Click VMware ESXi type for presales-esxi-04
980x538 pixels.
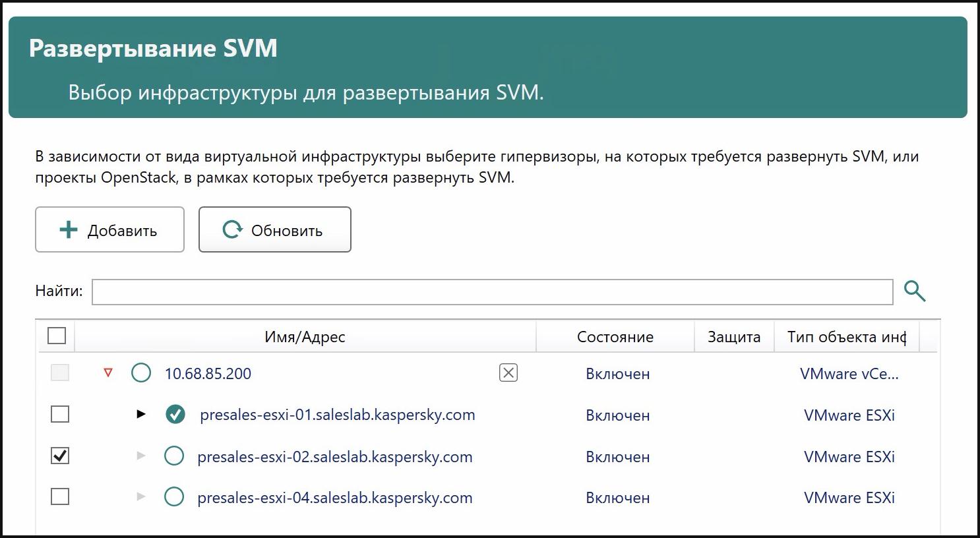tap(849, 498)
